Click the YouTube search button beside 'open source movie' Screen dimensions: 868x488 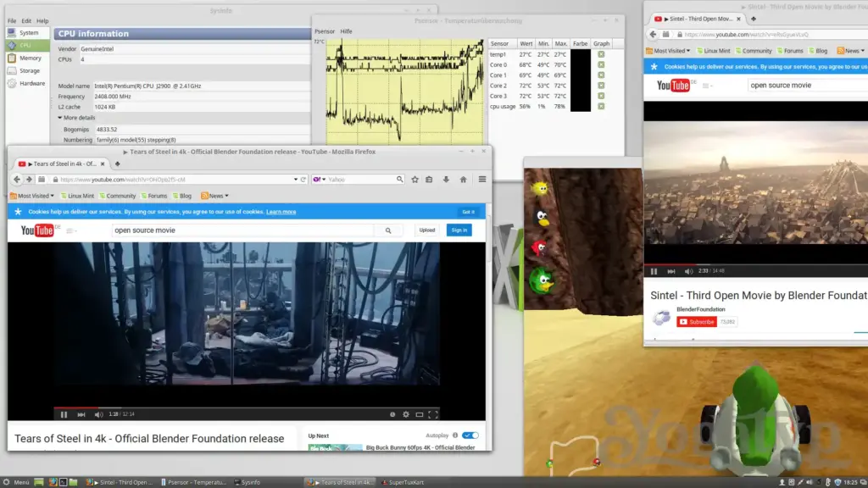click(388, 230)
